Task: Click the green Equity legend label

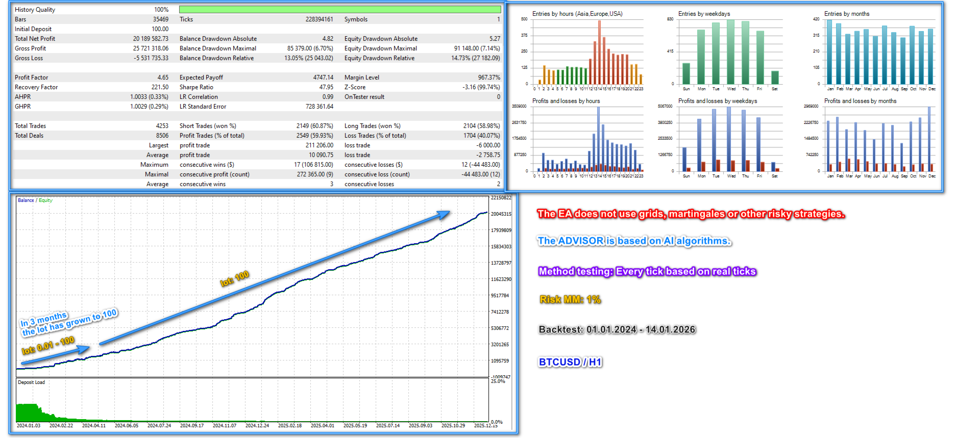Action: coord(45,200)
